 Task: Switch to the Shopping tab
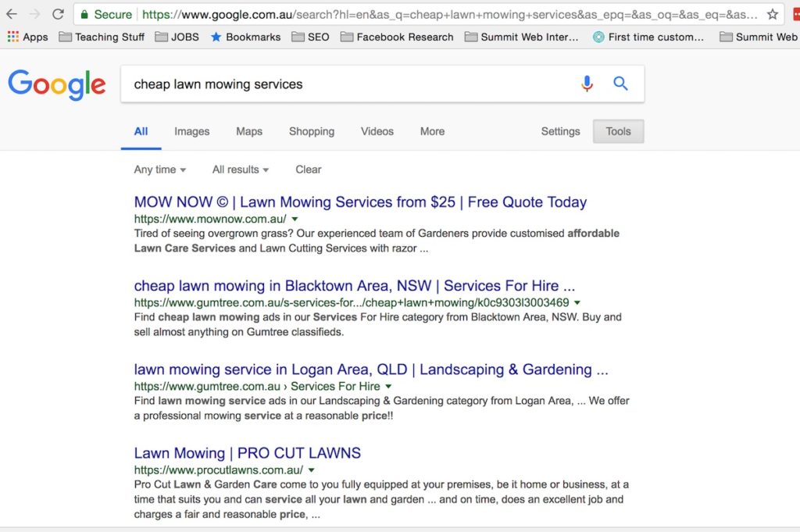pyautogui.click(x=312, y=131)
